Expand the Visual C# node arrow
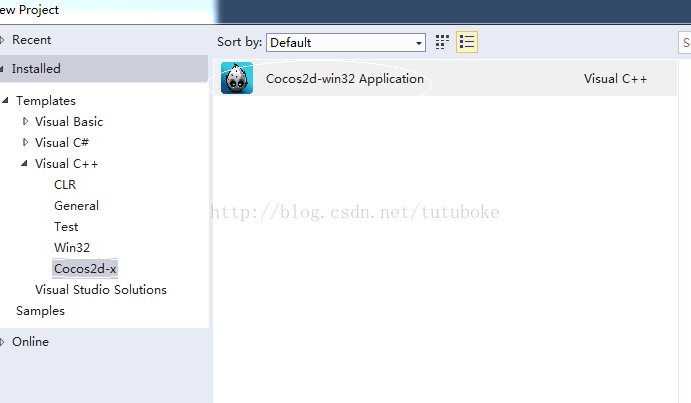Image resolution: width=691 pixels, height=403 pixels. [x=25, y=142]
